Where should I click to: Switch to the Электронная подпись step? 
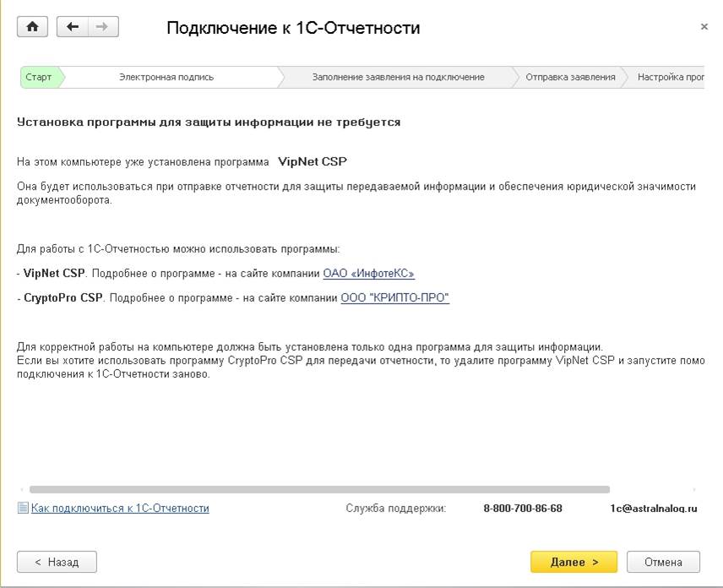(x=166, y=77)
